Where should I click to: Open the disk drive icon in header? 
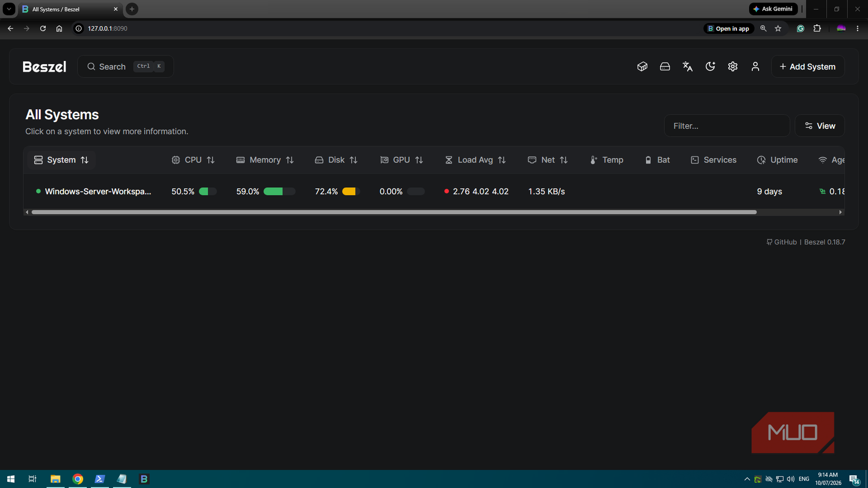[x=665, y=66]
